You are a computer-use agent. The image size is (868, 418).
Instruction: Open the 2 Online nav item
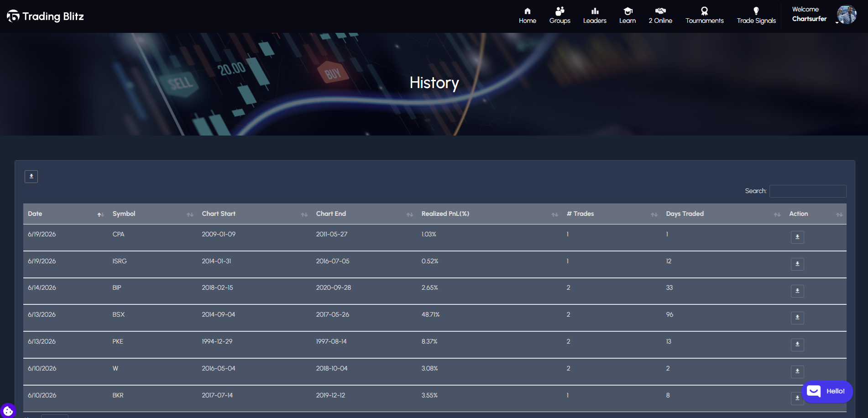click(x=660, y=16)
